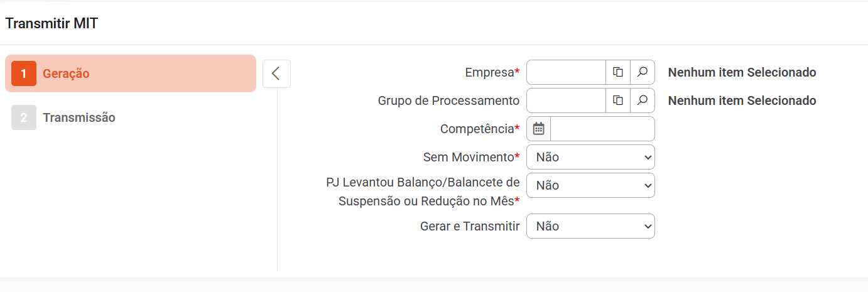Click the Empresa field label
Viewport: 868px width, 292px height.
[x=490, y=72]
